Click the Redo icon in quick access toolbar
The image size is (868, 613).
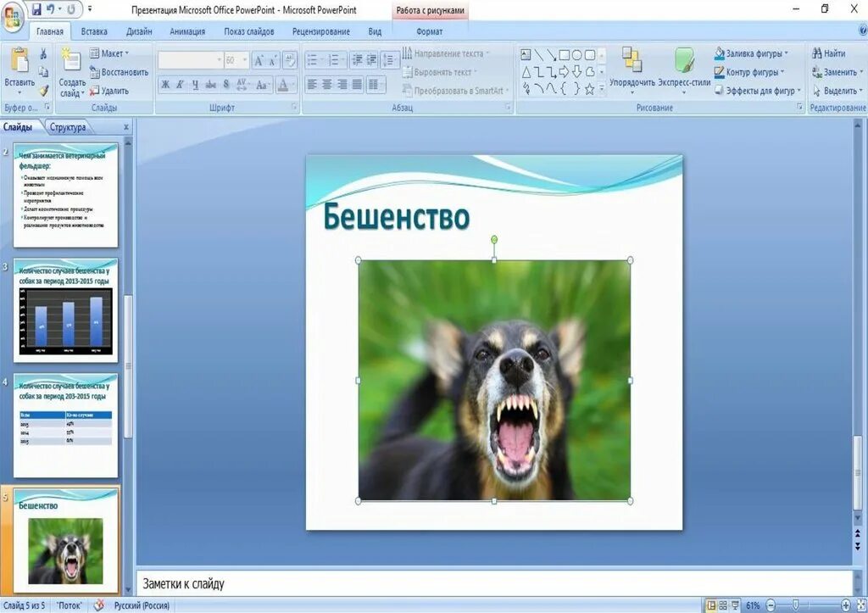pyautogui.click(x=71, y=9)
